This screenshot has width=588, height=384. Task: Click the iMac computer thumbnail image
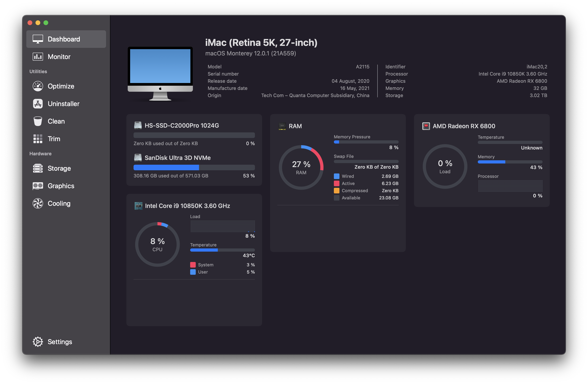coord(160,73)
